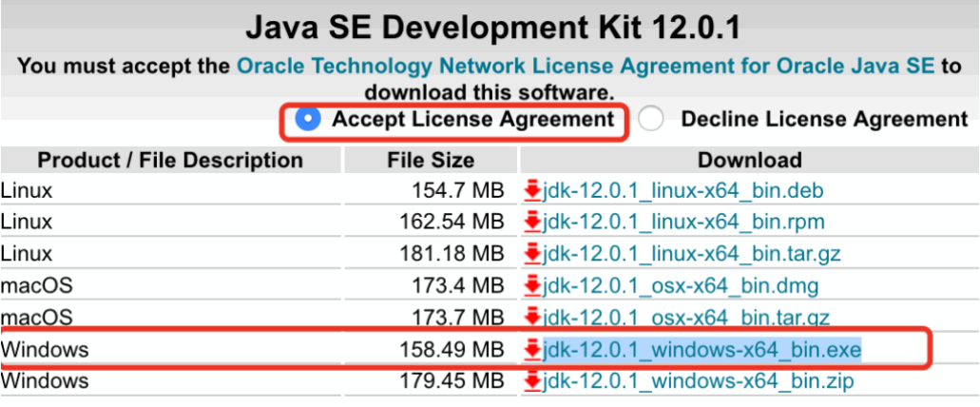Select Accept License Agreement radio button
The image size is (980, 407).
click(x=308, y=119)
